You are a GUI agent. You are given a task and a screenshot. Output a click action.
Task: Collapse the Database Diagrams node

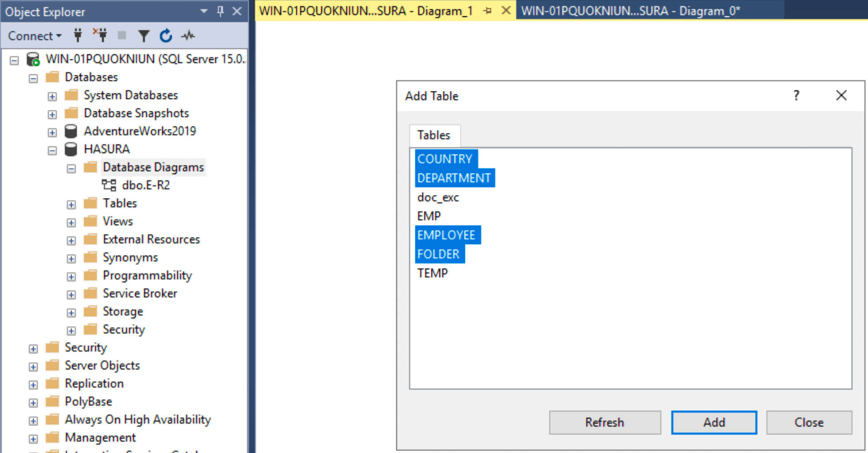[x=71, y=168]
